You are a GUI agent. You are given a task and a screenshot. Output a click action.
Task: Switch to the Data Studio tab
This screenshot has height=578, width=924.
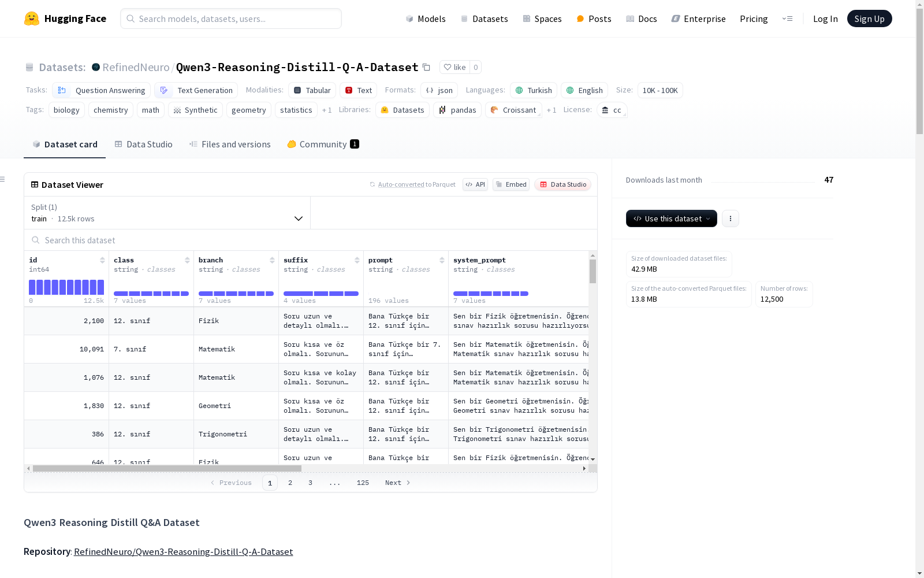(143, 144)
